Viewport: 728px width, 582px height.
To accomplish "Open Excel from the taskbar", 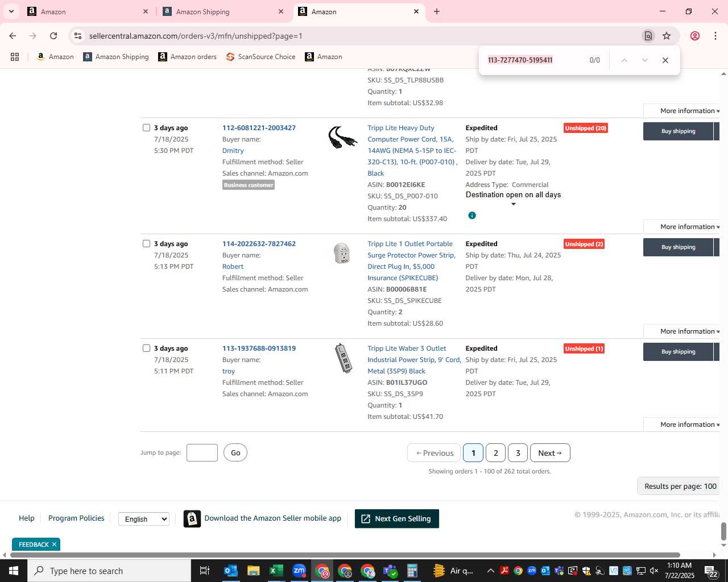I will point(276,571).
